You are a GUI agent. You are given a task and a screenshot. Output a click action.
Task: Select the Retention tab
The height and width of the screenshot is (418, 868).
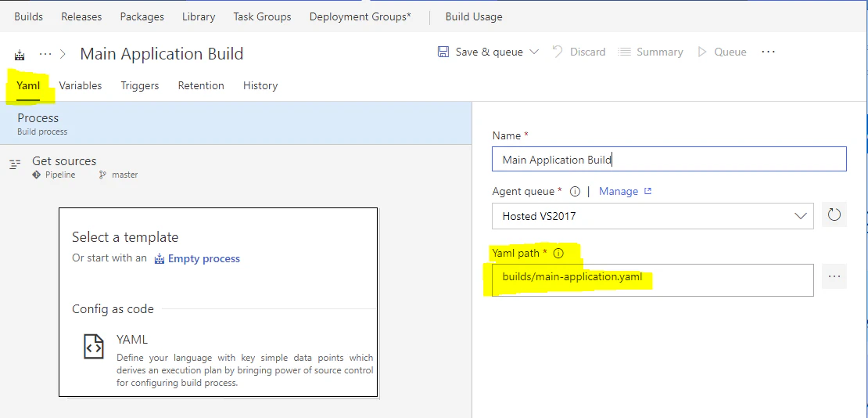[x=201, y=85]
